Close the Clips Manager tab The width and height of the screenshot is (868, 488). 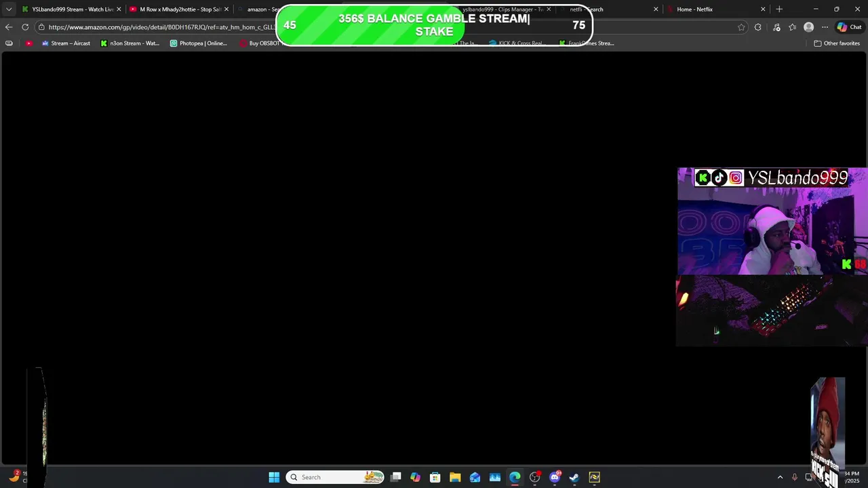(x=549, y=9)
